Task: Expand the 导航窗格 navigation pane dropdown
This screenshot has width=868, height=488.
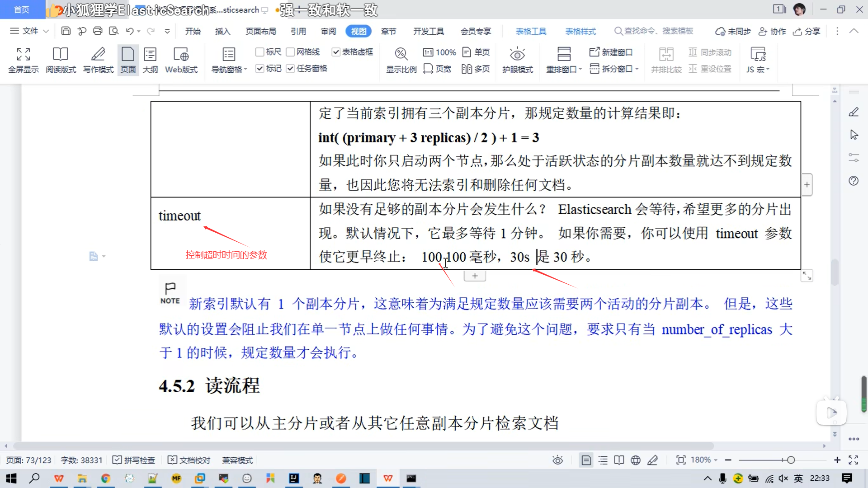Action: (x=245, y=70)
